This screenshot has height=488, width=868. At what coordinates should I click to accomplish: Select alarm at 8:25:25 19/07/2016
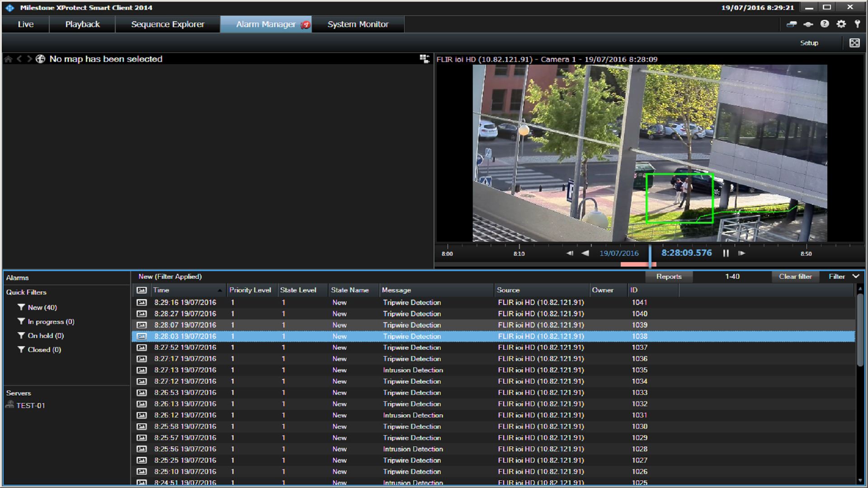coord(493,461)
